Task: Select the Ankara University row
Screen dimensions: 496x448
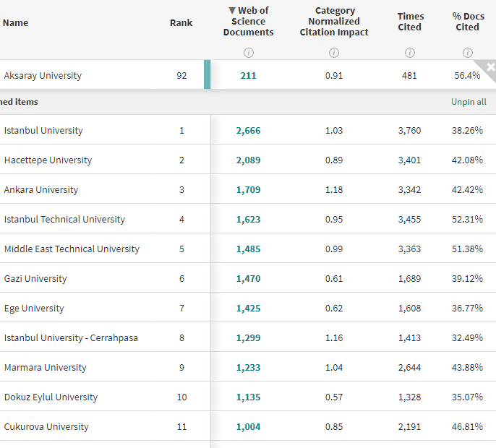Action: [41, 190]
